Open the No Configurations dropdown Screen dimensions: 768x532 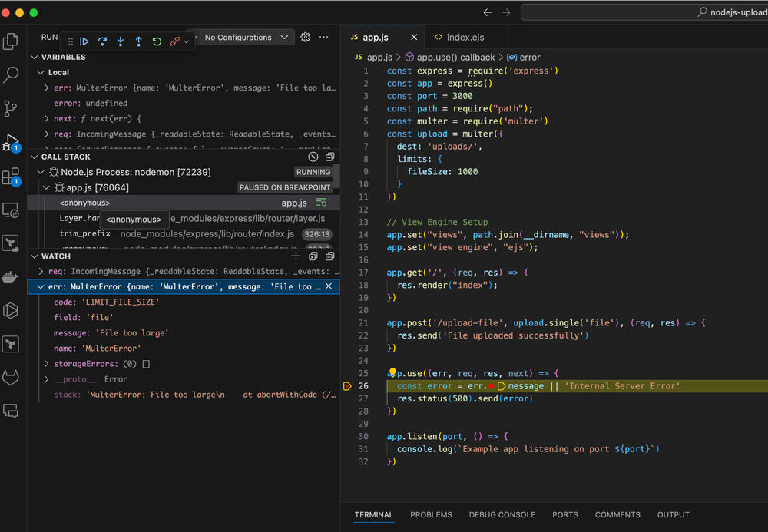pyautogui.click(x=246, y=37)
